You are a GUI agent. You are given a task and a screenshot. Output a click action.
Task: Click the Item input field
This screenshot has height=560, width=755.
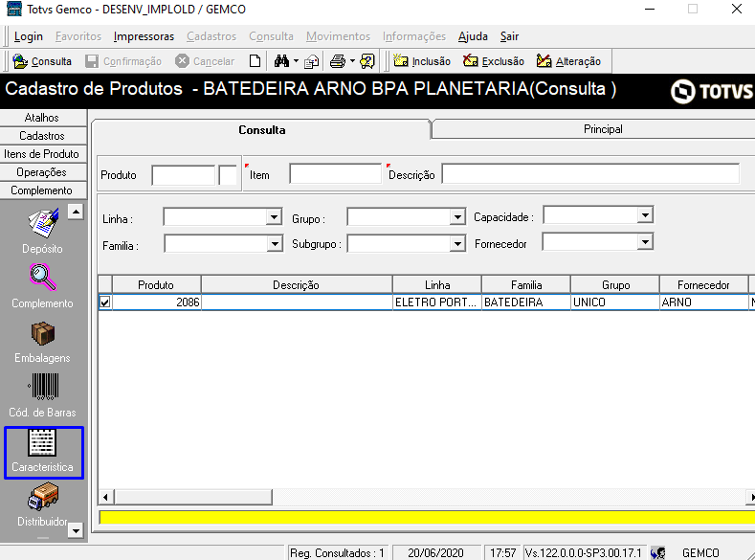[335, 173]
